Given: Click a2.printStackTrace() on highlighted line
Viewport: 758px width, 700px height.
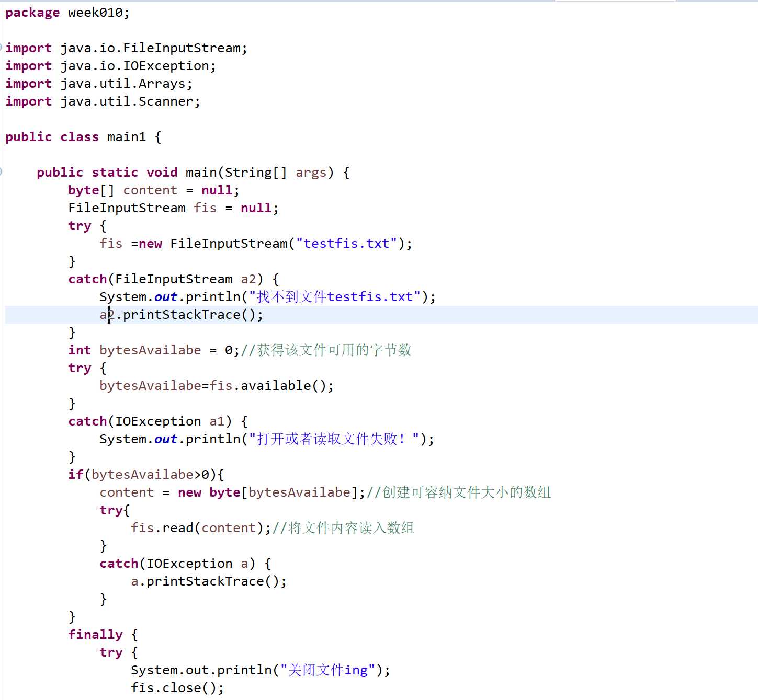Looking at the screenshot, I should (x=181, y=315).
